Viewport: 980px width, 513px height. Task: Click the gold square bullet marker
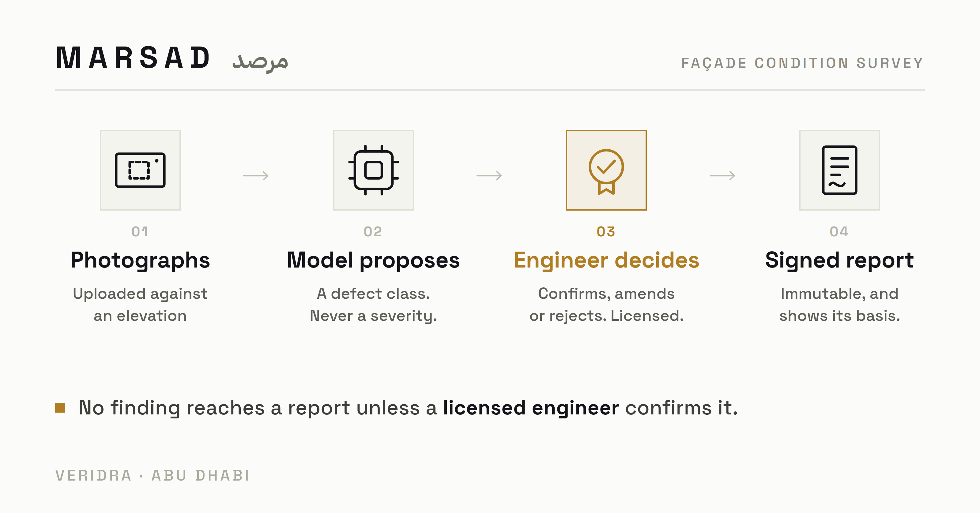60,408
